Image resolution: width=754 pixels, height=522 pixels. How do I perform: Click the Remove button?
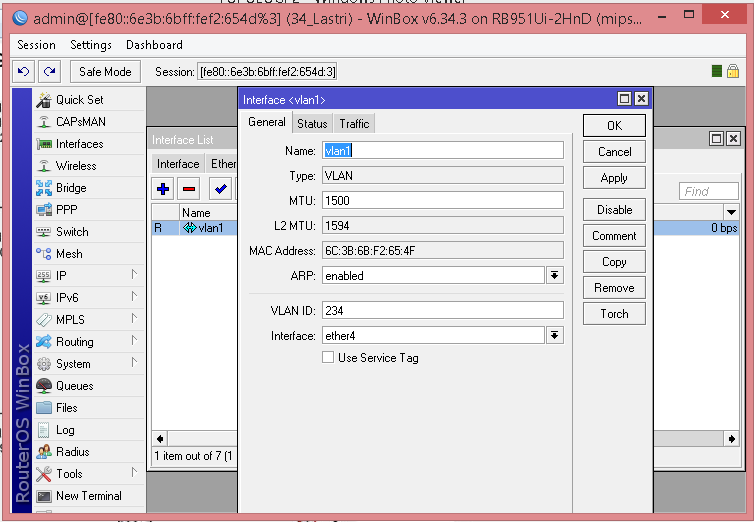614,287
